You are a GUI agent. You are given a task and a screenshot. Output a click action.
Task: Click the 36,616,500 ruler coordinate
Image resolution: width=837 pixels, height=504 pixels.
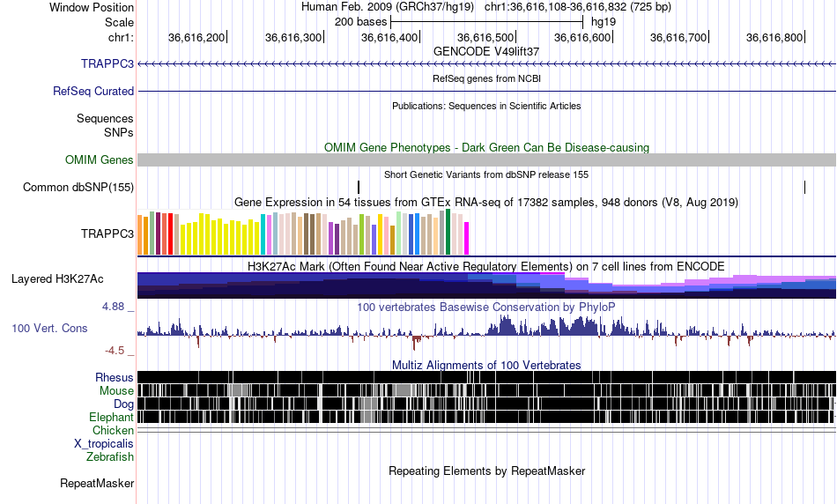coord(485,37)
